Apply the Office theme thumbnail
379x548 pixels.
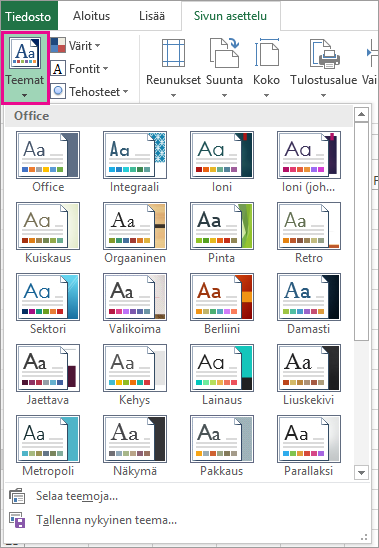[x=48, y=162]
